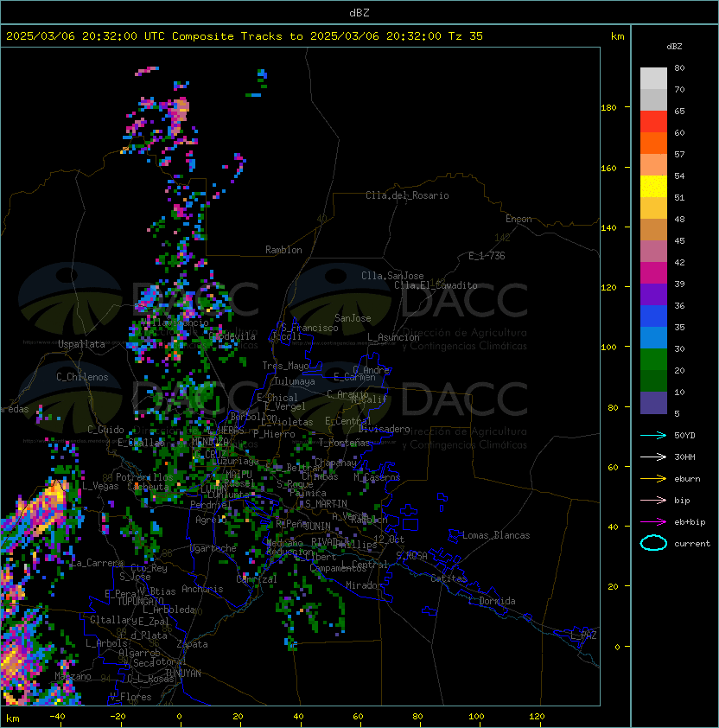Pick the green 20-30 dBZ swatch

point(653,360)
